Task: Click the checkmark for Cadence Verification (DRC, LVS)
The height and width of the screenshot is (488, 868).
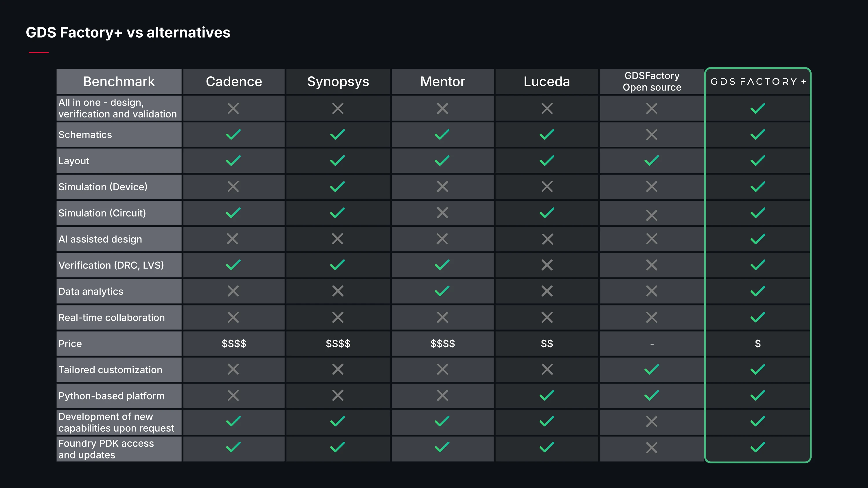Action: tap(233, 265)
